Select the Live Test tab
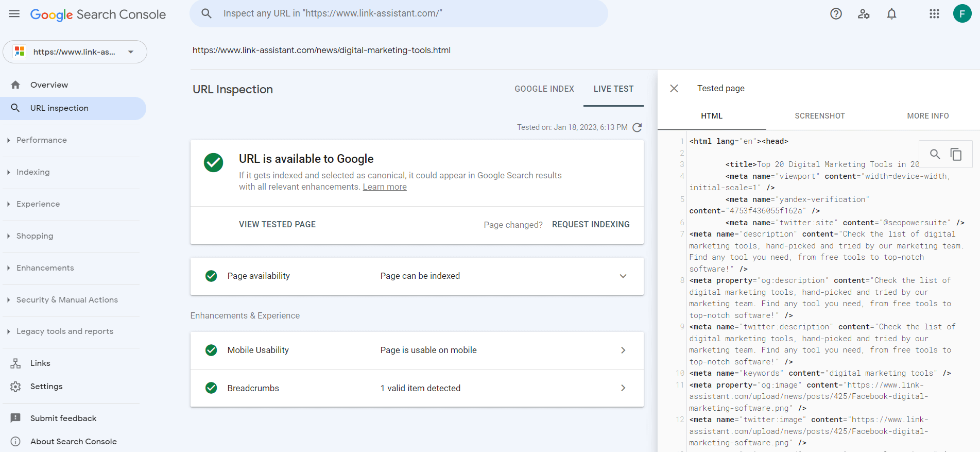 (x=613, y=89)
